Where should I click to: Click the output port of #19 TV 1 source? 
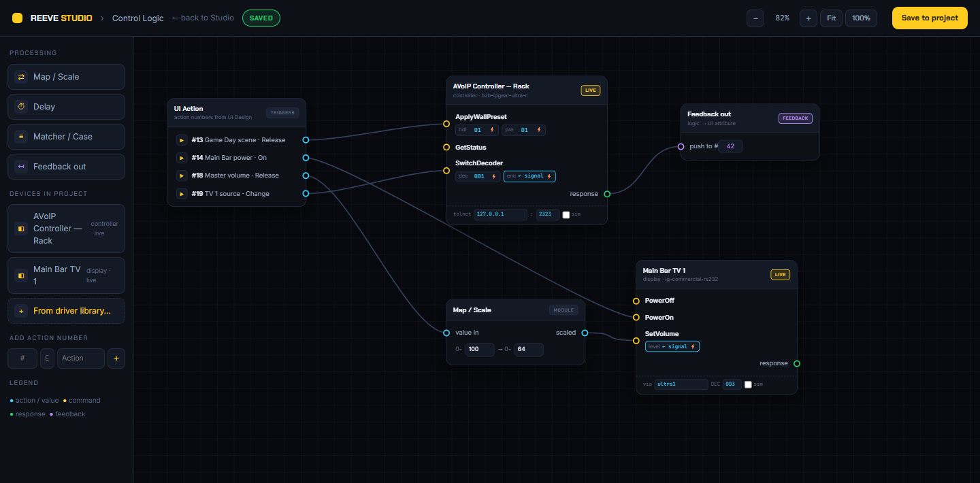point(306,194)
